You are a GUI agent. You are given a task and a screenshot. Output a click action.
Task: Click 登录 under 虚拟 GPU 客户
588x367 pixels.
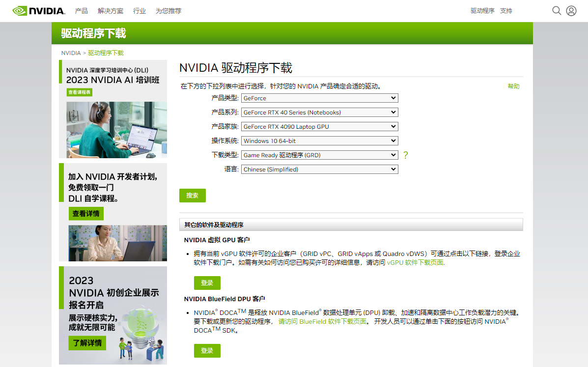pyautogui.click(x=207, y=283)
